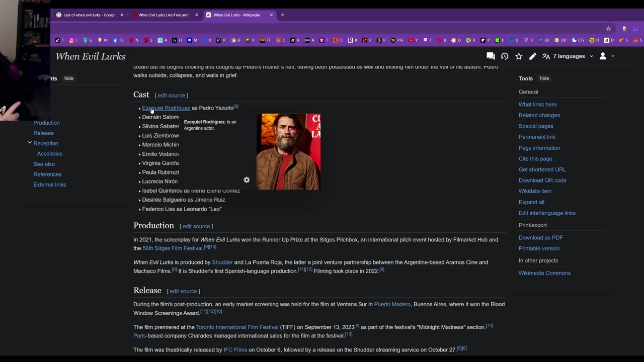Jump to Accolades in the contents
Screen dimensions: 644x362
tap(50, 154)
